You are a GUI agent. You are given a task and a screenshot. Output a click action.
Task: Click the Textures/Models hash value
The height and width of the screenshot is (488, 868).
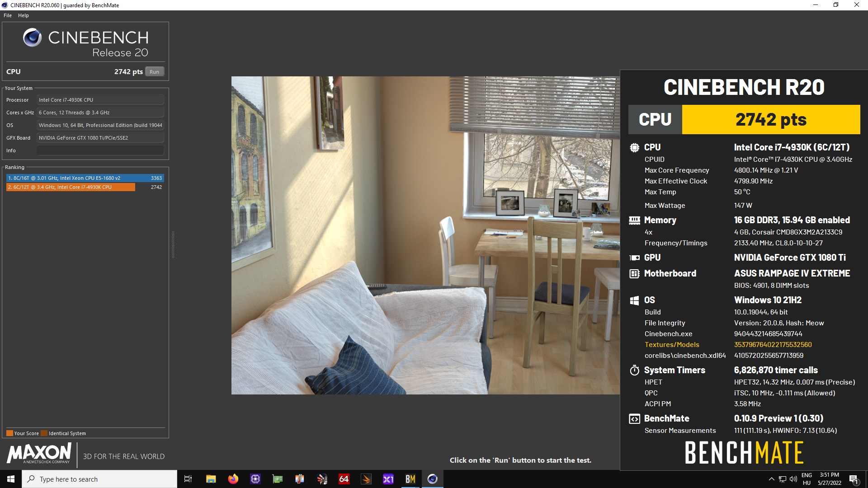(773, 345)
